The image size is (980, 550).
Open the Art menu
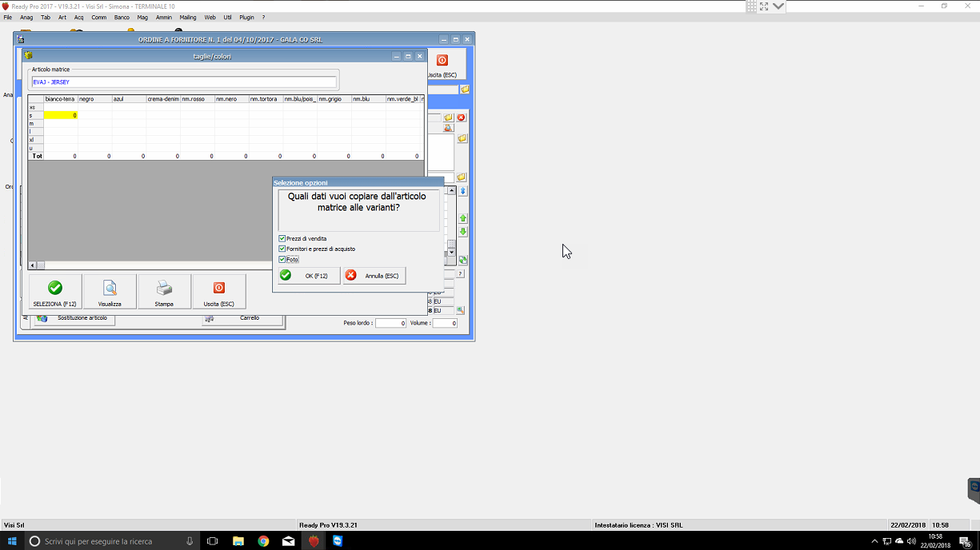coord(62,17)
